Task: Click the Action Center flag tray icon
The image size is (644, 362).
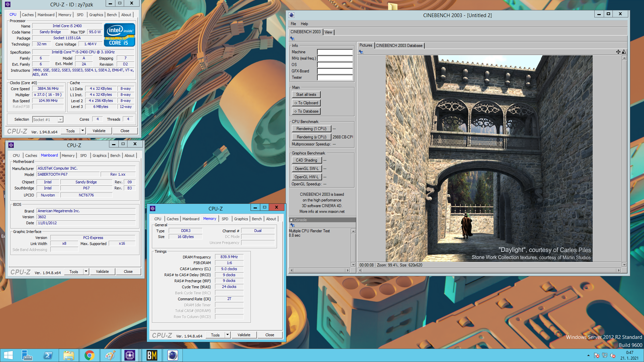Action: pos(596,355)
